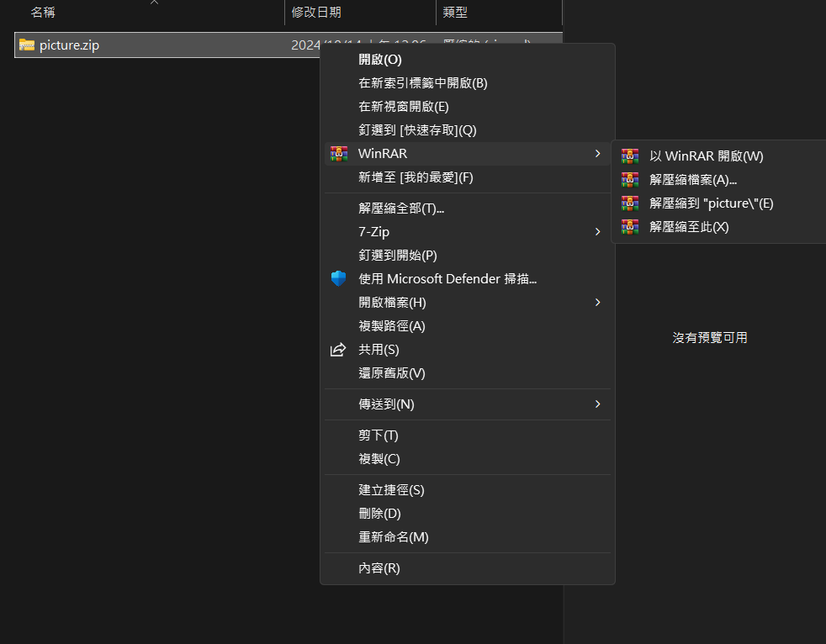Click the WinRAR icon next to 解壓縮檔案(A)

629,179
